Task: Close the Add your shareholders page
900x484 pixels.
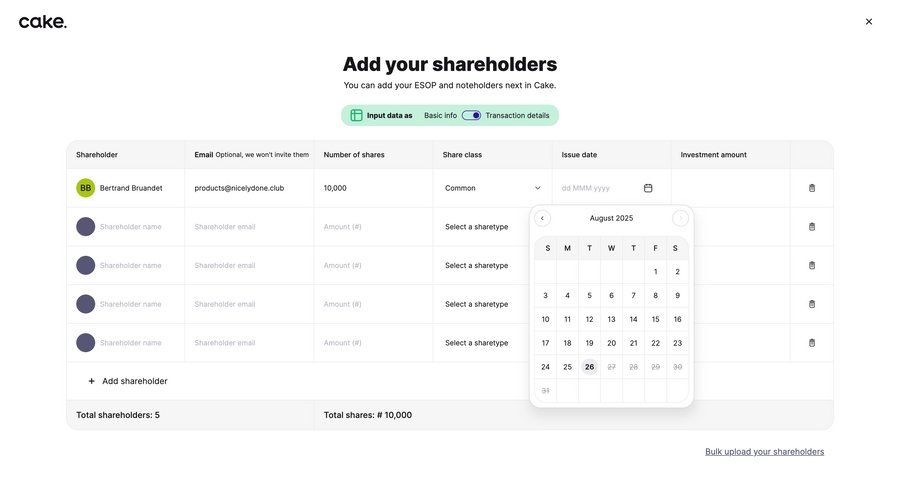Action: (868, 22)
